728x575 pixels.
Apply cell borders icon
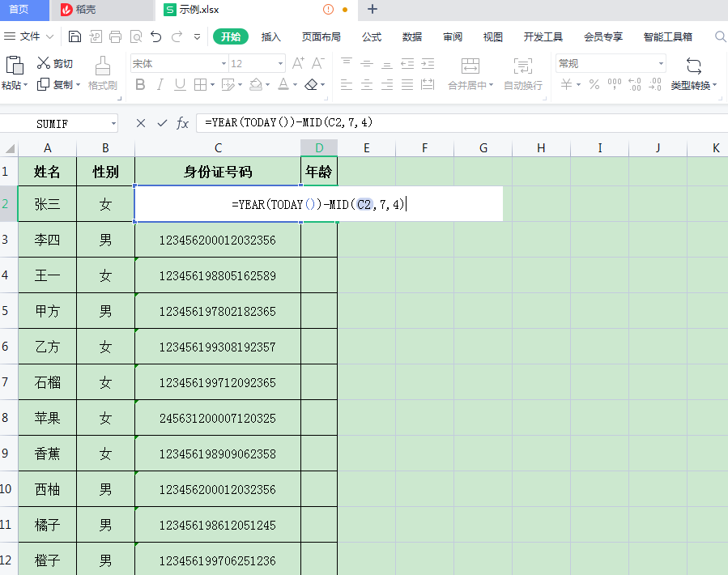200,84
